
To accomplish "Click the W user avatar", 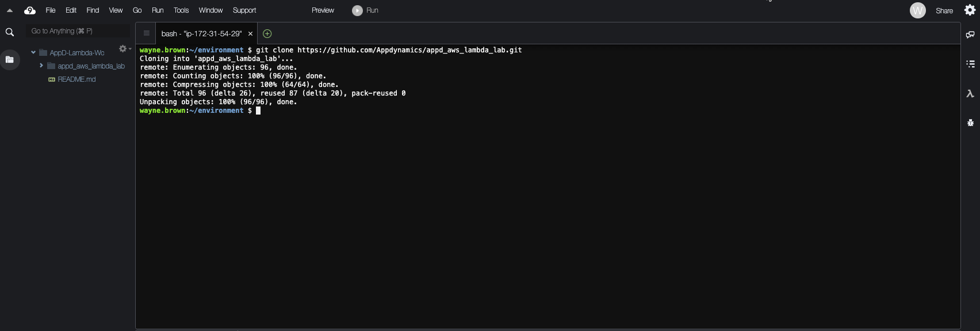I will tap(917, 10).
